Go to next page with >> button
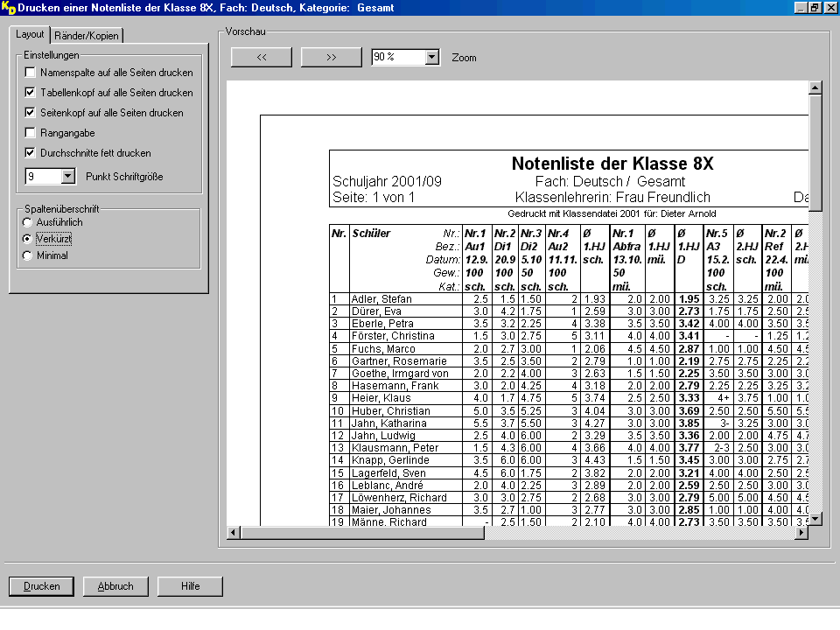 (331, 58)
